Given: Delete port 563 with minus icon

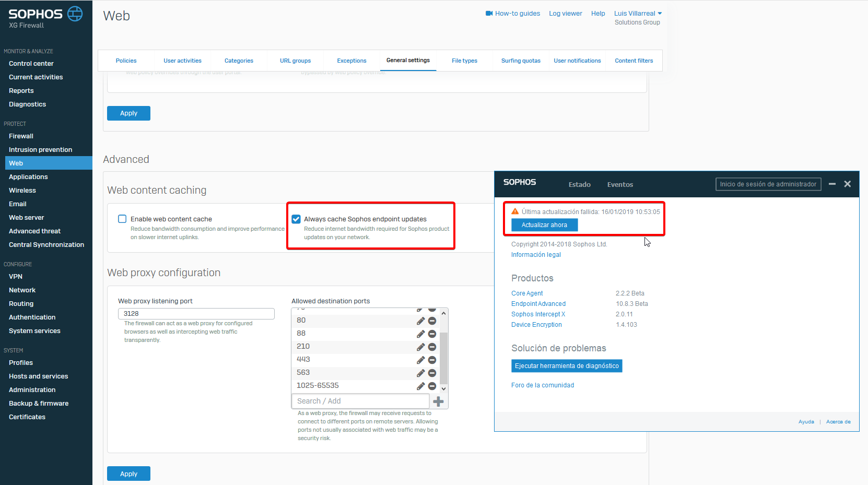Looking at the screenshot, I should click(432, 373).
